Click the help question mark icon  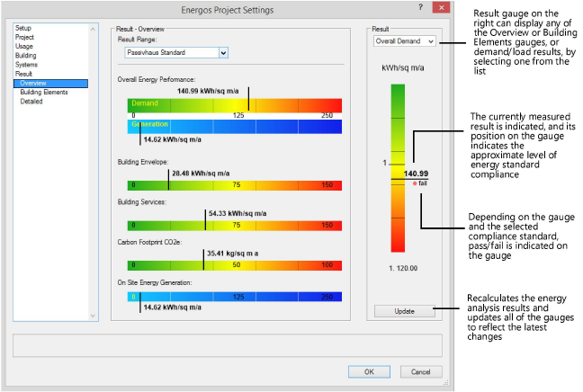(420, 9)
